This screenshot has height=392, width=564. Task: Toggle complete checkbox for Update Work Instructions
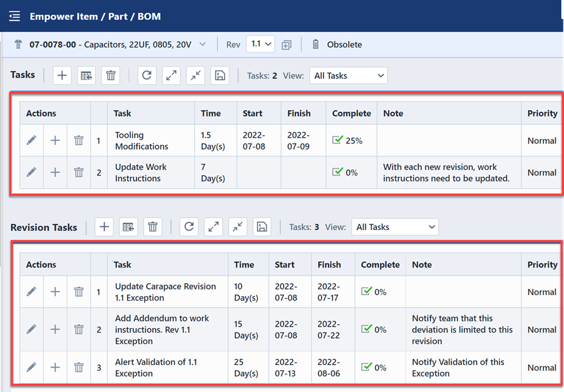[338, 173]
